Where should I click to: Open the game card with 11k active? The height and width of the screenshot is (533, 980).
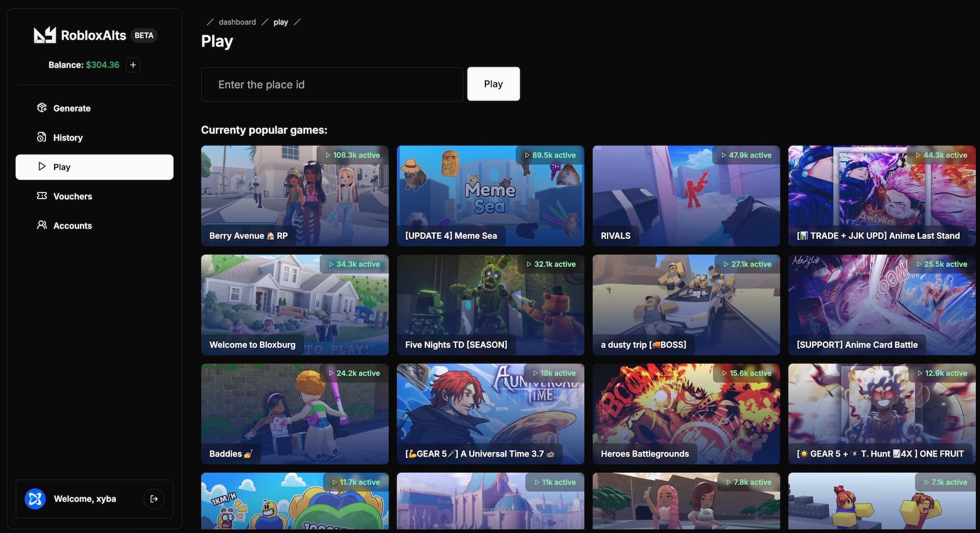(491, 501)
